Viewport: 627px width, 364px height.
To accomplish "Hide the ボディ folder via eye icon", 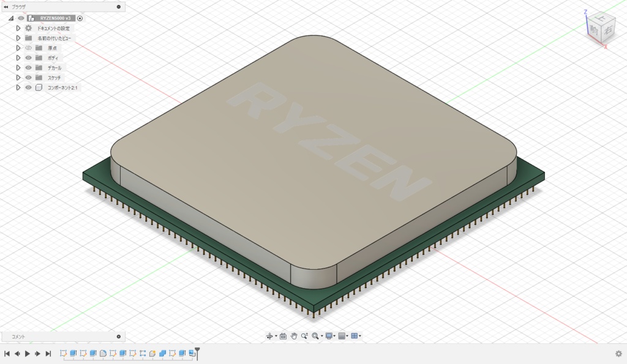I will coord(28,58).
